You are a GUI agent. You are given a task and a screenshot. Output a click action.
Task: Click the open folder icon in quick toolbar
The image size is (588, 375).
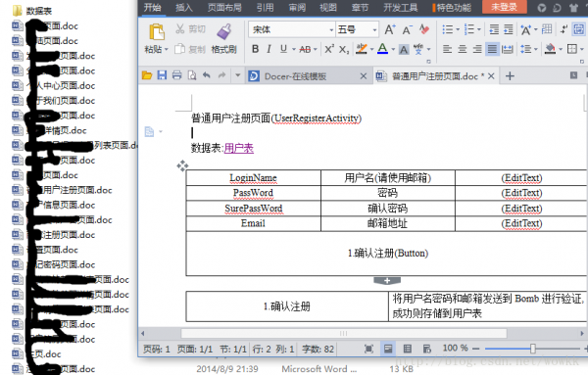[x=147, y=75]
